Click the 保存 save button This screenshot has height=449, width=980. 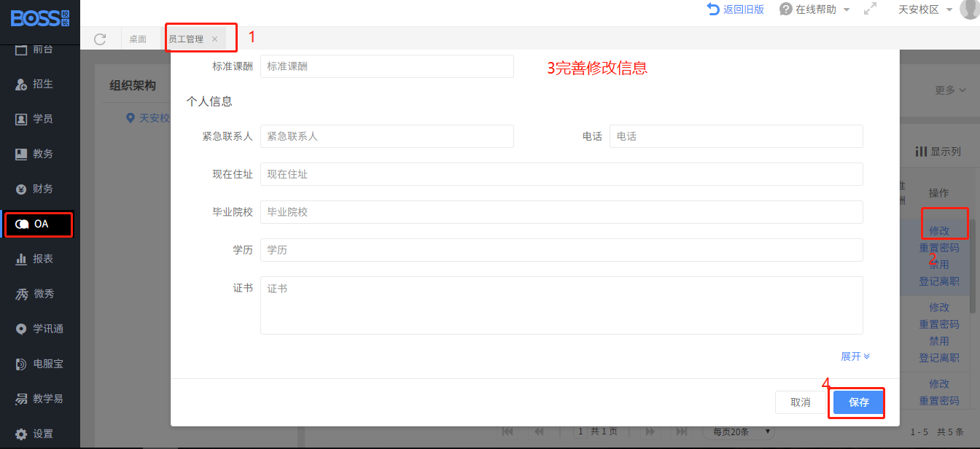click(x=859, y=402)
